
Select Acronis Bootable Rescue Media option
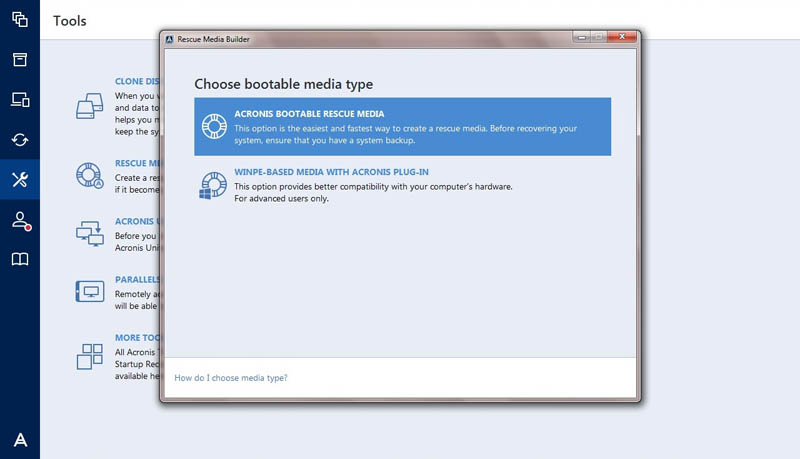point(403,126)
